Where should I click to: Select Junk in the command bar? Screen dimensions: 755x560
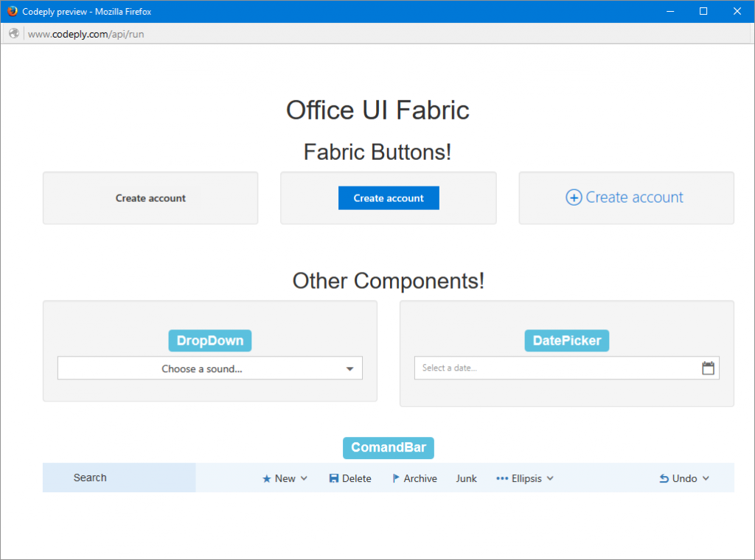[466, 479]
